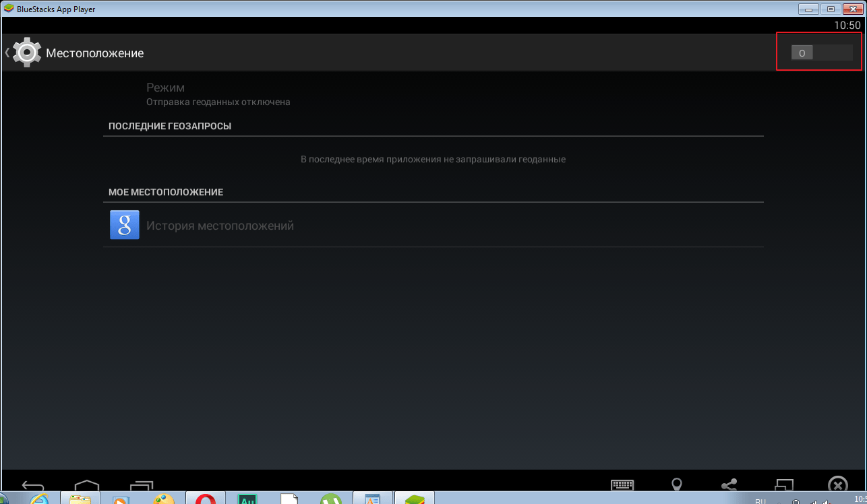Image resolution: width=867 pixels, height=504 pixels.
Task: Click the Internet Explorer taskbar icon
Action: coord(38,499)
